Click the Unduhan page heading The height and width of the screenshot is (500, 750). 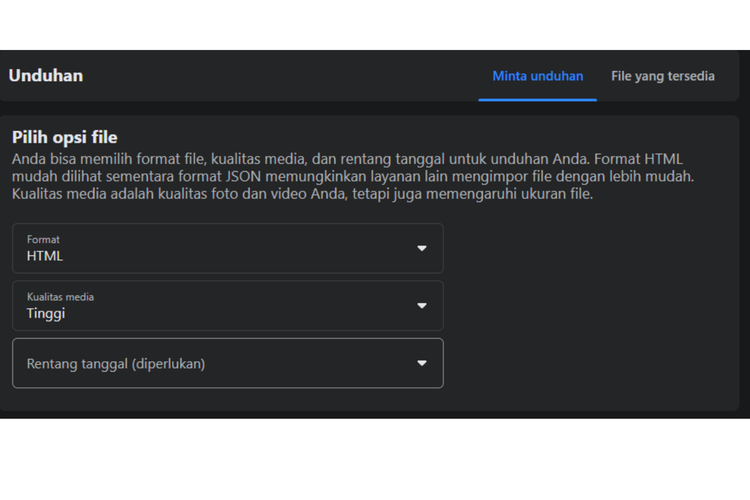click(46, 76)
